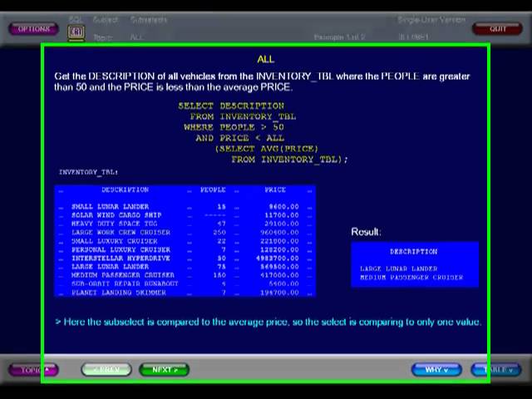Select LARGE LUNAR LANDER in inventory table
Image resolution: width=532 pixels, height=399 pixels.
pyautogui.click(x=185, y=267)
